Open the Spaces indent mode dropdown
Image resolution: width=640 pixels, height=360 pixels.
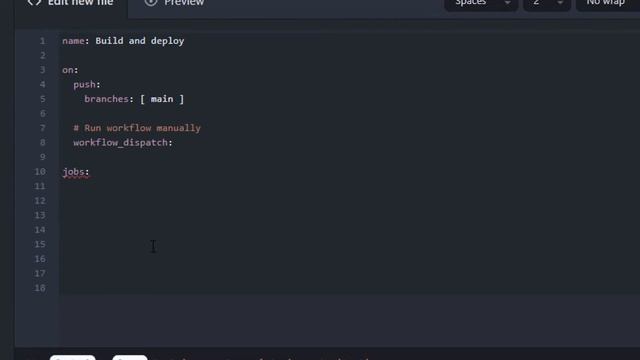tap(481, 4)
